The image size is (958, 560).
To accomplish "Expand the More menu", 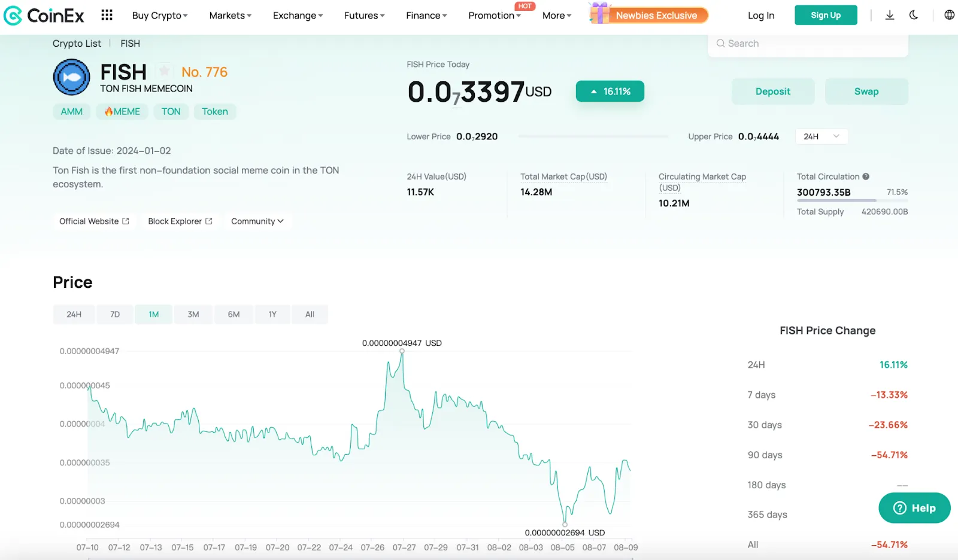I will pyautogui.click(x=557, y=16).
